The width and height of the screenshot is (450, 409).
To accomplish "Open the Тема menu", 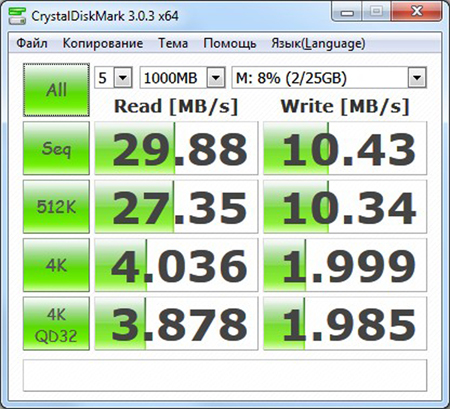I will pyautogui.click(x=173, y=43).
